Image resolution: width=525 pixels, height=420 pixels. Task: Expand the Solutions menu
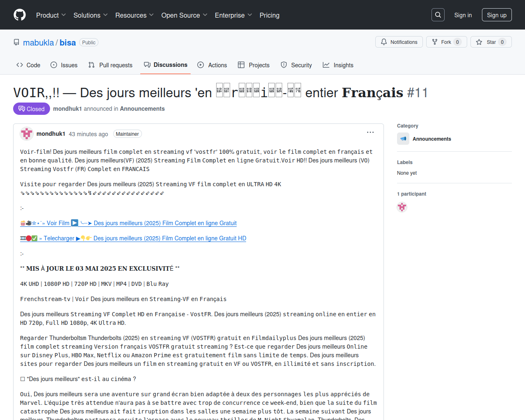[x=91, y=15]
